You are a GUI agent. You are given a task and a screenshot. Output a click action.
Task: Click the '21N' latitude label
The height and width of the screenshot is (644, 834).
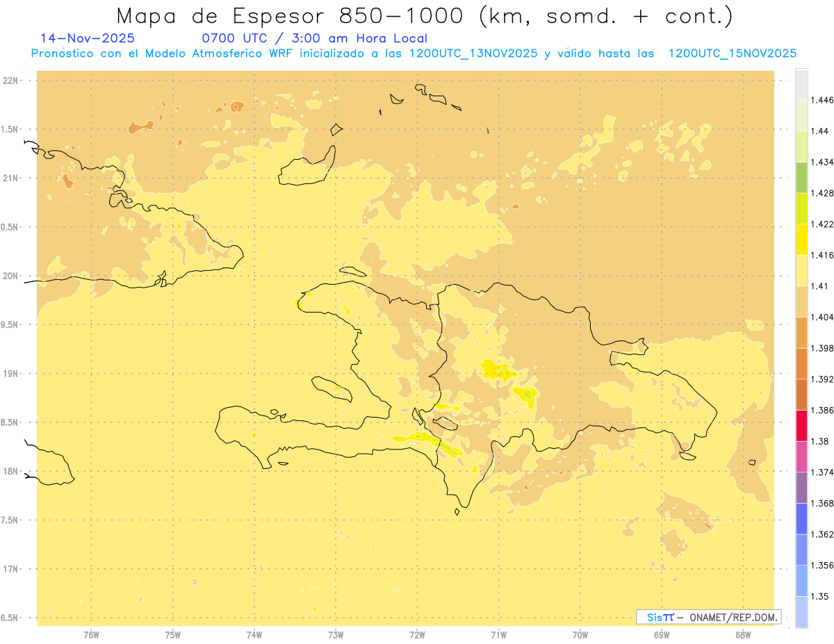tap(11, 178)
